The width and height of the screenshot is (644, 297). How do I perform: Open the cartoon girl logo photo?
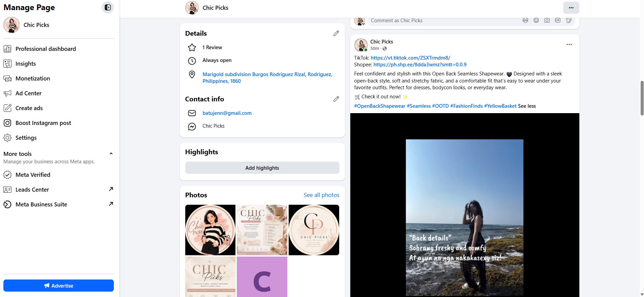(x=211, y=230)
